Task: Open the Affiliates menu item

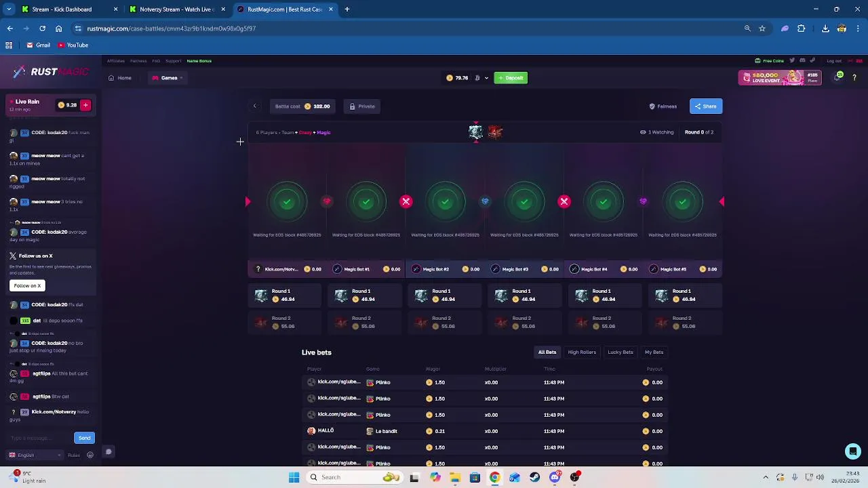Action: pos(115,61)
